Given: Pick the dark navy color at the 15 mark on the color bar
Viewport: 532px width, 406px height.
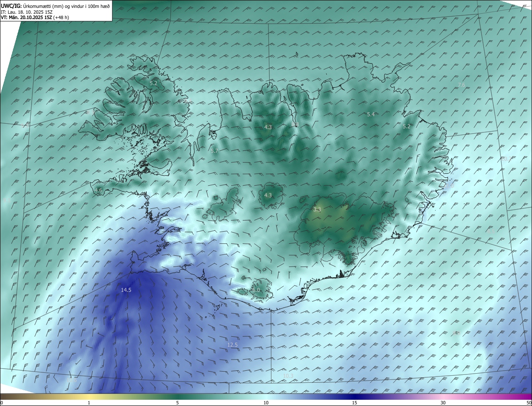Looking at the screenshot, I should pyautogui.click(x=355, y=396).
